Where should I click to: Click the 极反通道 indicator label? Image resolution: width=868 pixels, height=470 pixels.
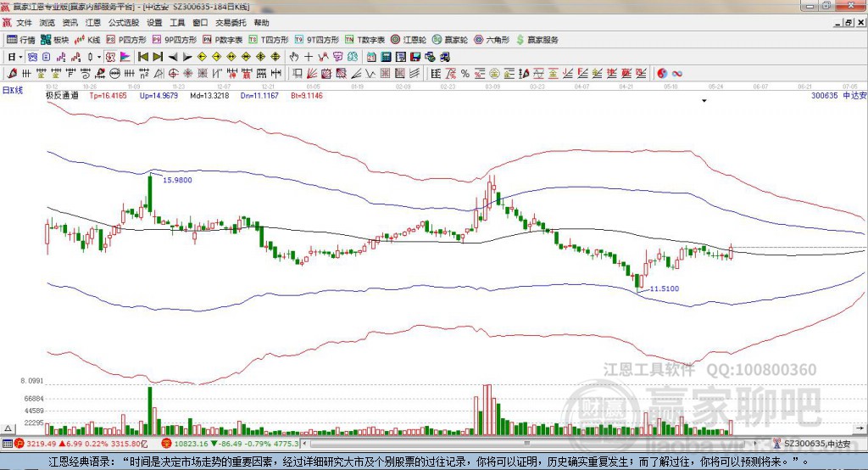pyautogui.click(x=62, y=95)
